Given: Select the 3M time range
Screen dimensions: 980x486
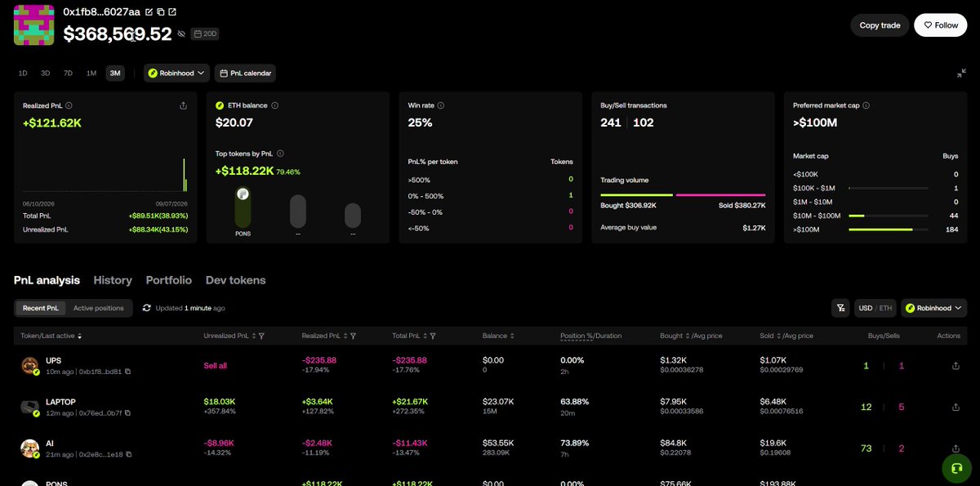Looking at the screenshot, I should click(x=115, y=74).
